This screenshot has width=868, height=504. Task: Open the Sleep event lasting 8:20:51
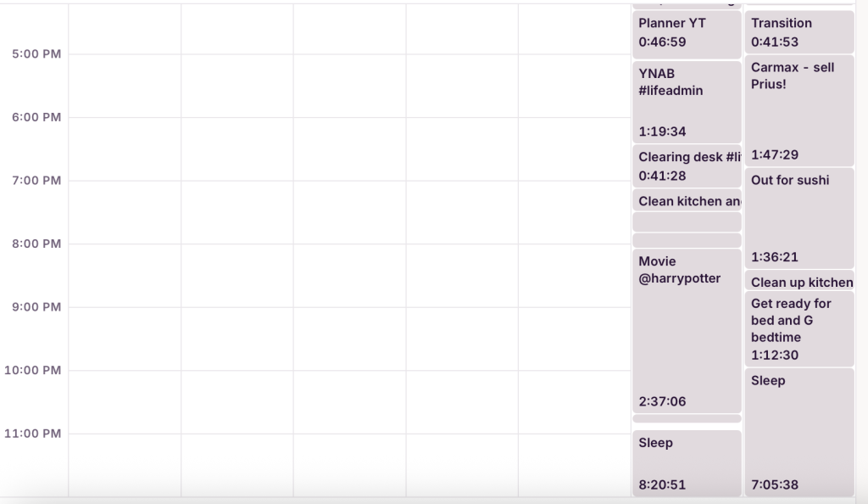[x=686, y=463]
